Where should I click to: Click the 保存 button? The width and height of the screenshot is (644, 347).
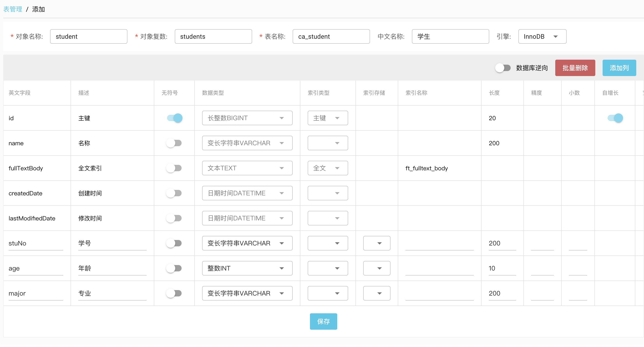pyautogui.click(x=323, y=321)
